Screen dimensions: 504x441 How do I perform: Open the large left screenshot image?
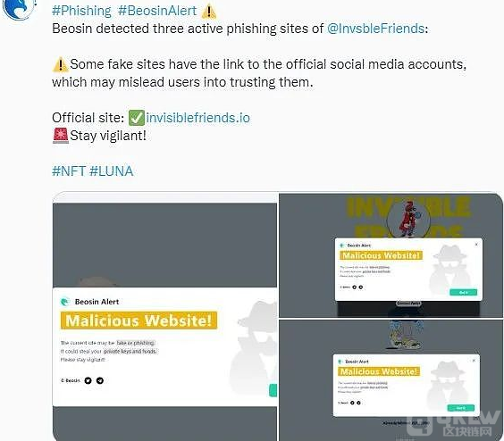(165, 317)
